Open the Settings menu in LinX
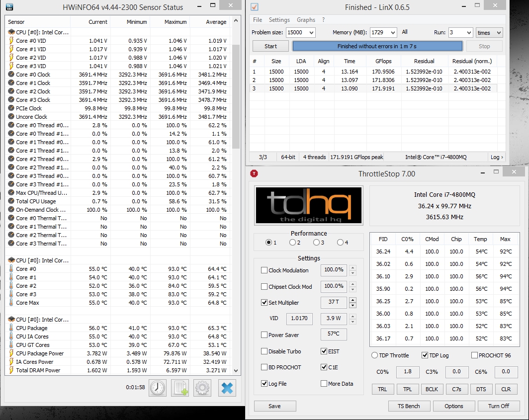 click(279, 20)
